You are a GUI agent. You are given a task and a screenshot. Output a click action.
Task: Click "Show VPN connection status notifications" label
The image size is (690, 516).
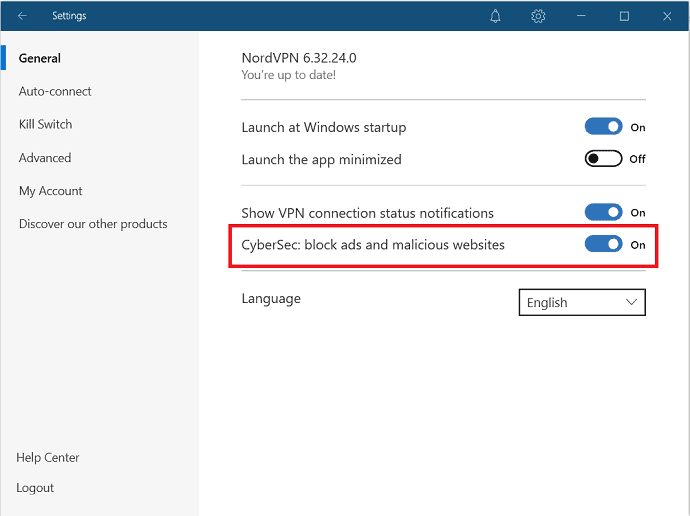[367, 213]
